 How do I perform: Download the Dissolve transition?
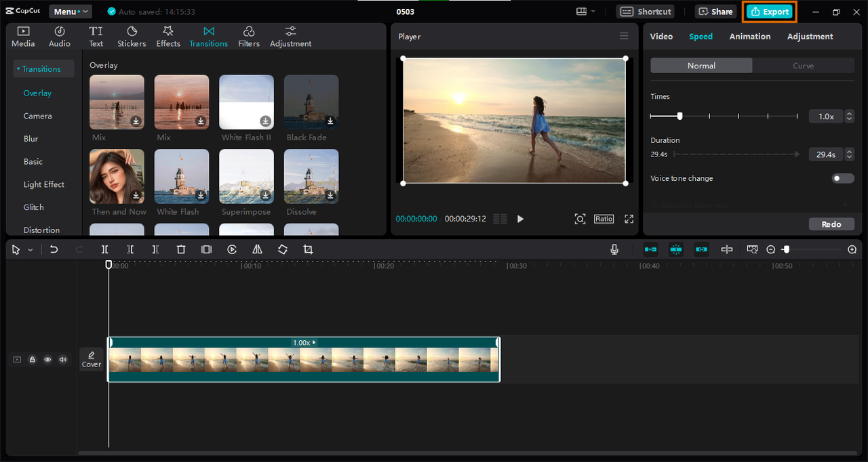tap(330, 195)
